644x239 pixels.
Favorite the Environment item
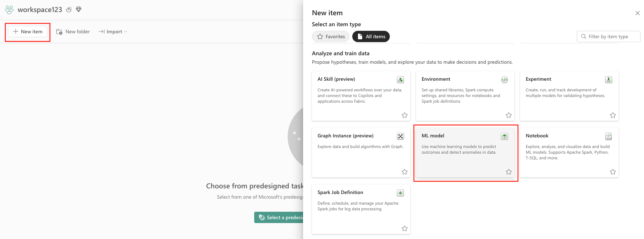pyautogui.click(x=509, y=115)
